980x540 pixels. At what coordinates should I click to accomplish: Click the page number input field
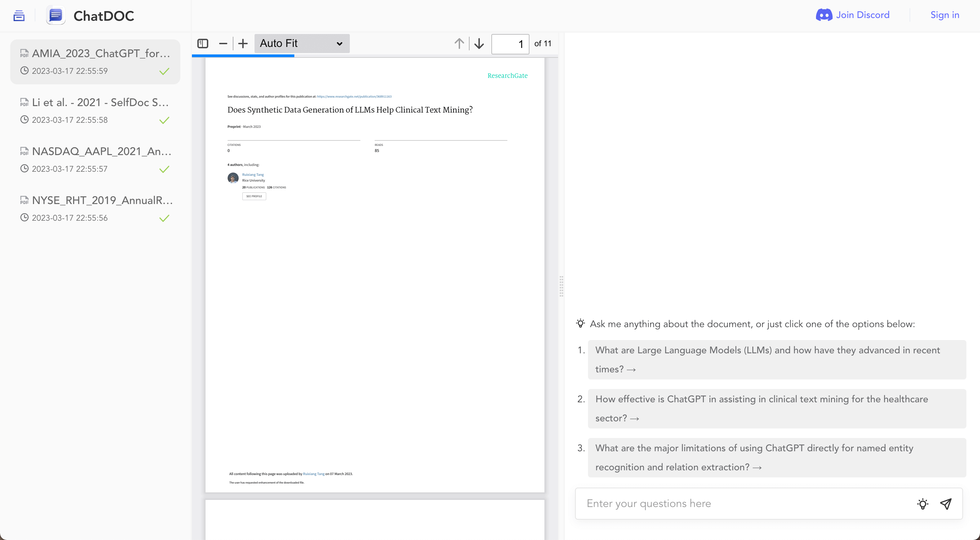click(510, 44)
